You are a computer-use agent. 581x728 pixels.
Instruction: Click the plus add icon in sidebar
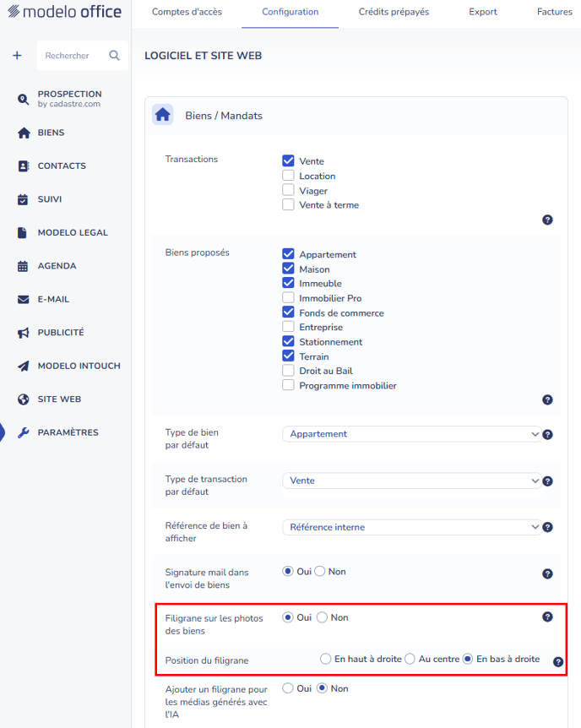pos(17,56)
